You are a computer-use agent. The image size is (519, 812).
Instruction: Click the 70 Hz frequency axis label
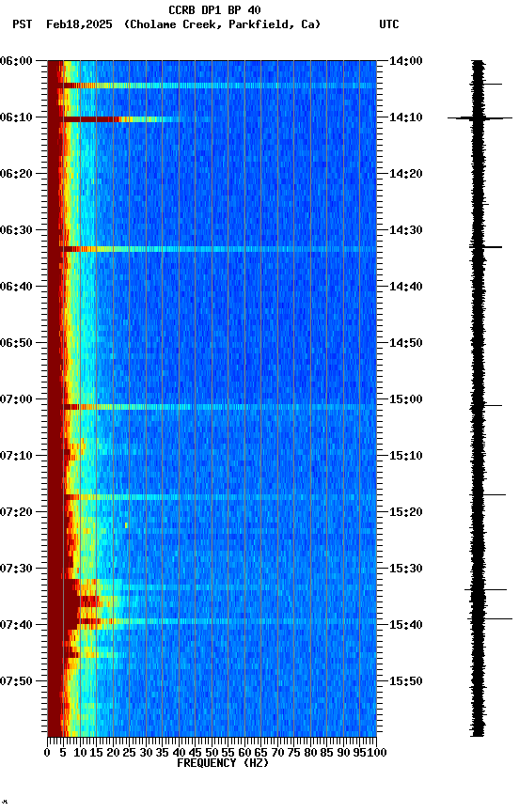tap(277, 753)
